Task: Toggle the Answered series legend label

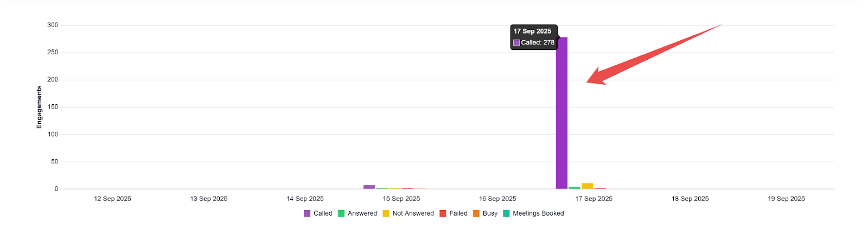Action: (362, 213)
